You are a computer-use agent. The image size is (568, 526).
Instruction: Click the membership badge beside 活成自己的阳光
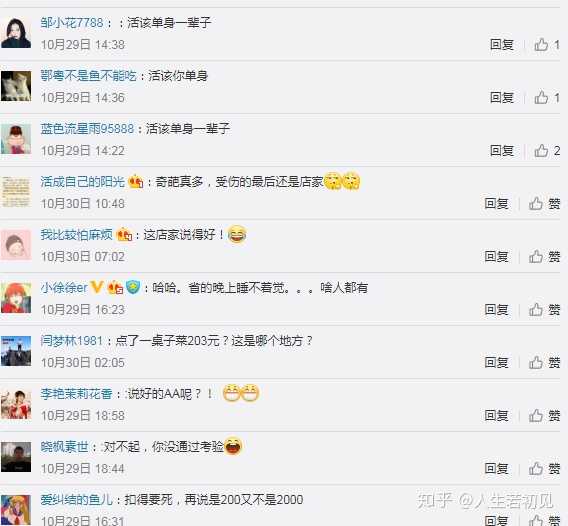coord(136,181)
